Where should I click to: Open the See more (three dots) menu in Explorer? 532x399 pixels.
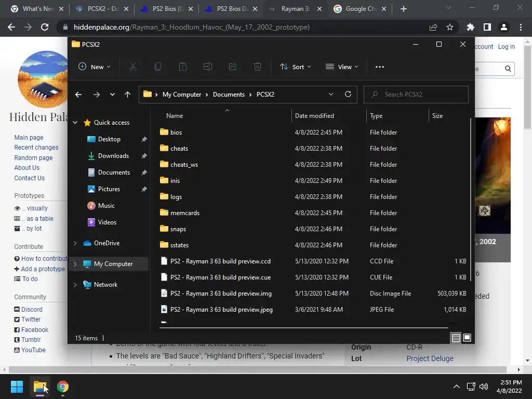click(x=380, y=67)
